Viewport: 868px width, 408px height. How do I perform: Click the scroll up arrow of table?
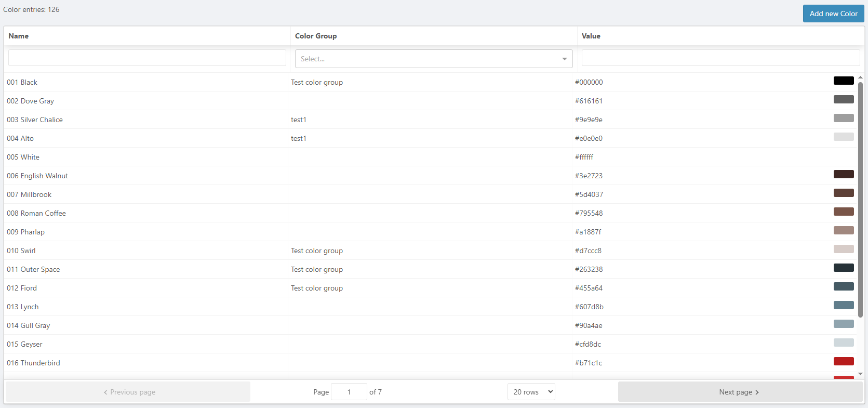pos(860,77)
